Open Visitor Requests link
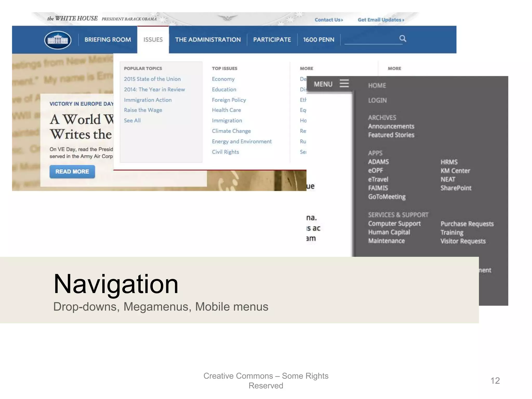This screenshot has width=532, height=399. click(463, 241)
